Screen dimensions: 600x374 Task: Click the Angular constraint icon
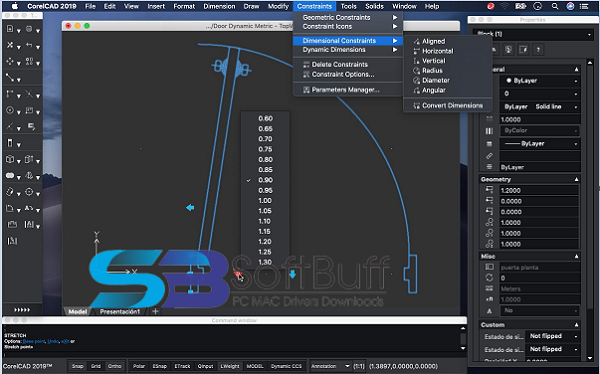[x=416, y=90]
